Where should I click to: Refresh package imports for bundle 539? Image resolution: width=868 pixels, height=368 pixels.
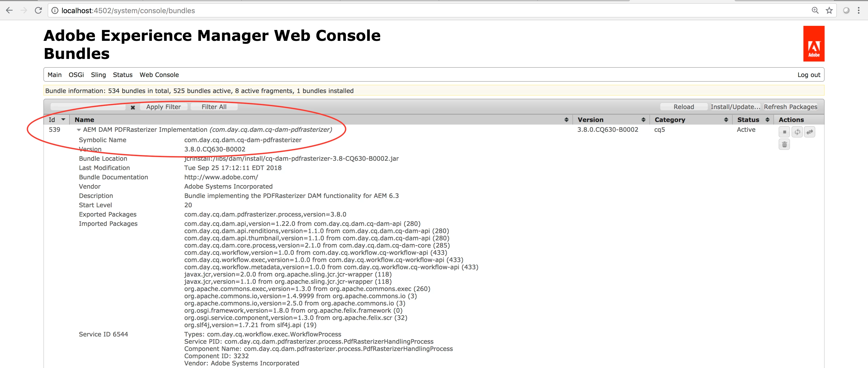797,132
